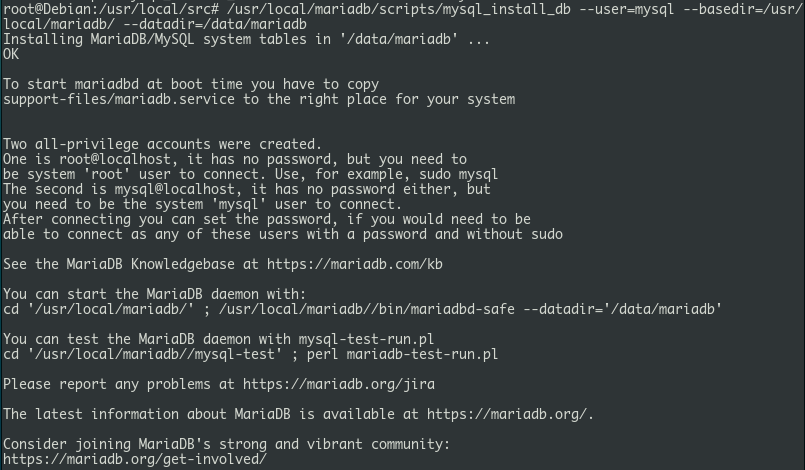Click 'You can start the MariaDB daemon with' line
The width and height of the screenshot is (805, 470).
coord(155,294)
